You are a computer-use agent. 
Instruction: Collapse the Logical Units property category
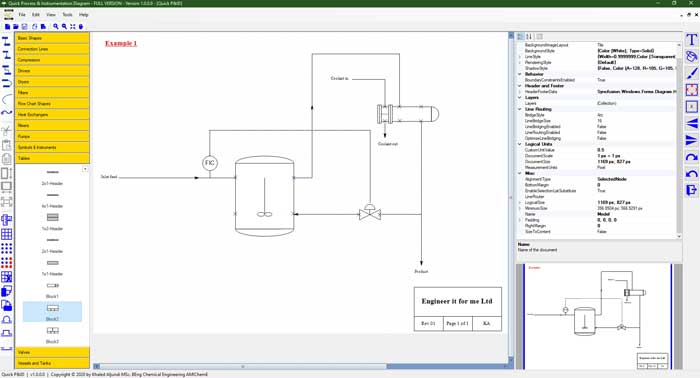520,144
